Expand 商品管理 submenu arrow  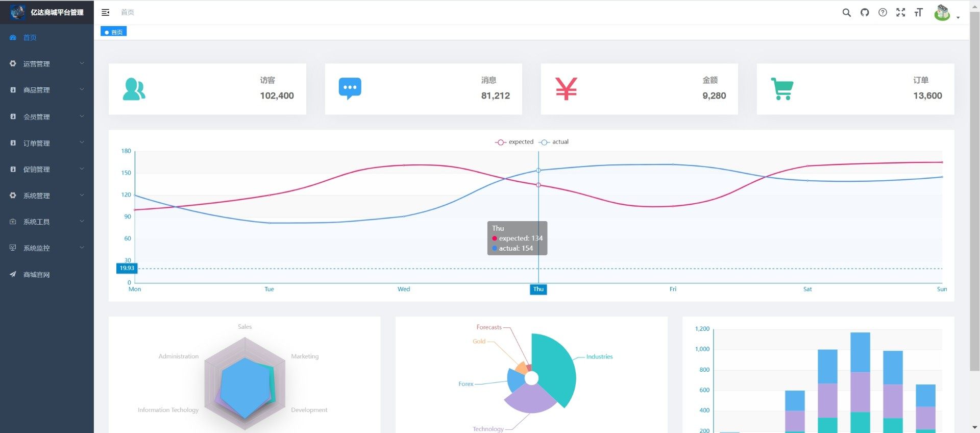pos(82,90)
